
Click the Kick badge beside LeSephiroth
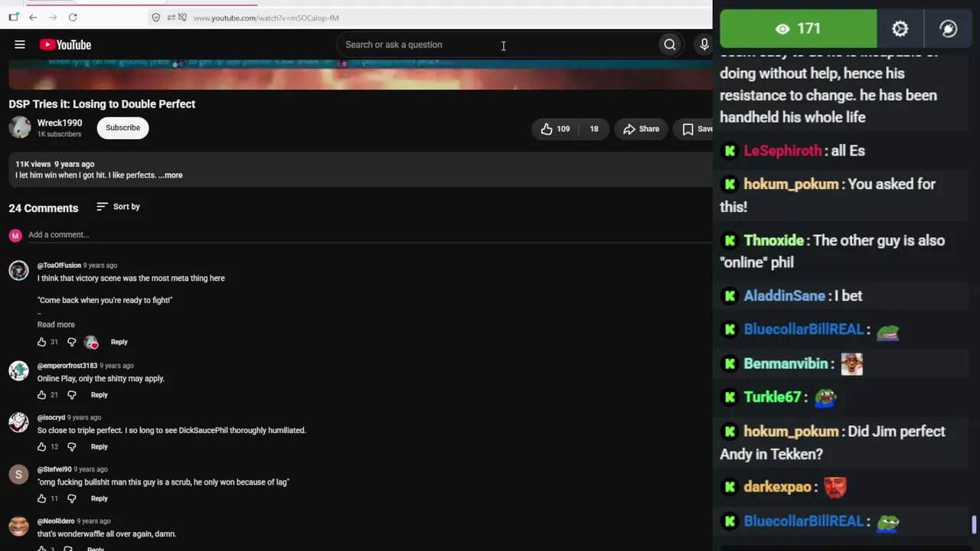coord(730,151)
